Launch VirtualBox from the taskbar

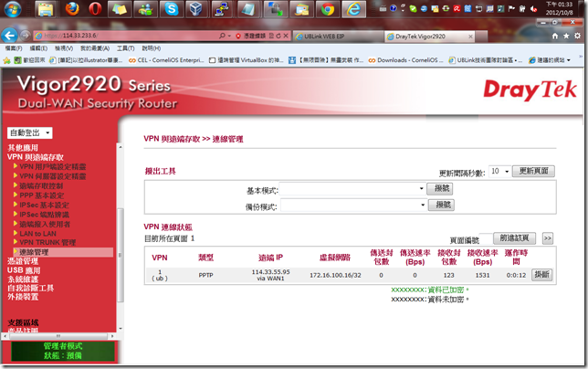pyautogui.click(x=194, y=9)
